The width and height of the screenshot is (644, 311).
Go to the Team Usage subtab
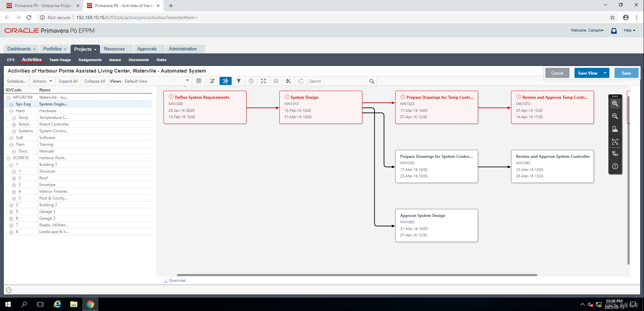coord(60,60)
